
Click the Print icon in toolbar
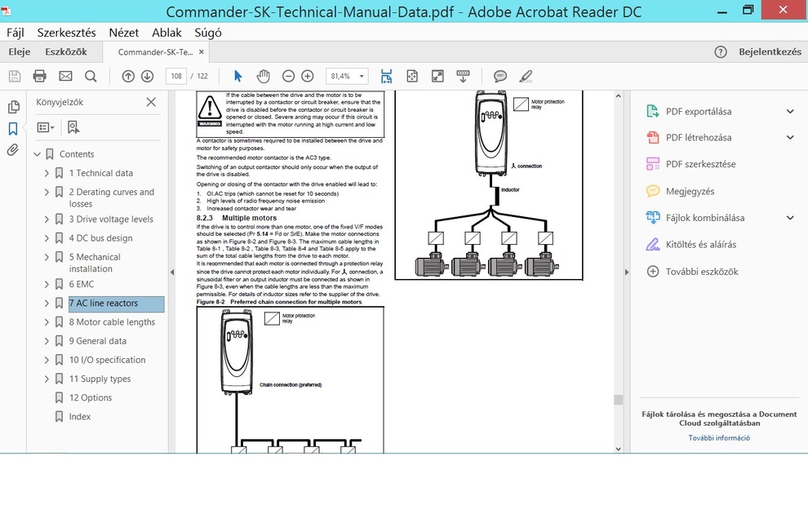(x=39, y=76)
